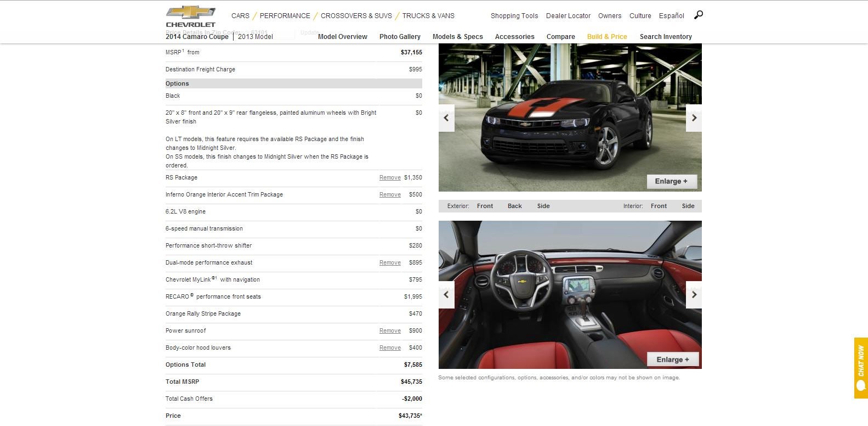Remove Dual-mode performance exhaust
The image size is (868, 426).
(390, 263)
